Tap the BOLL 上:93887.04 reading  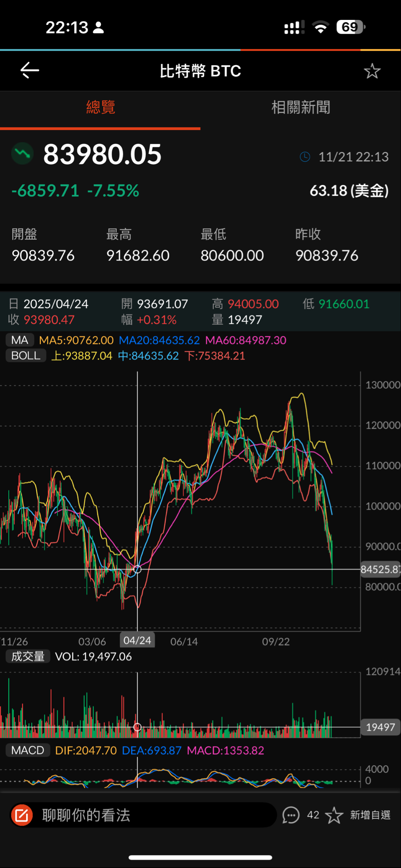pyautogui.click(x=82, y=356)
